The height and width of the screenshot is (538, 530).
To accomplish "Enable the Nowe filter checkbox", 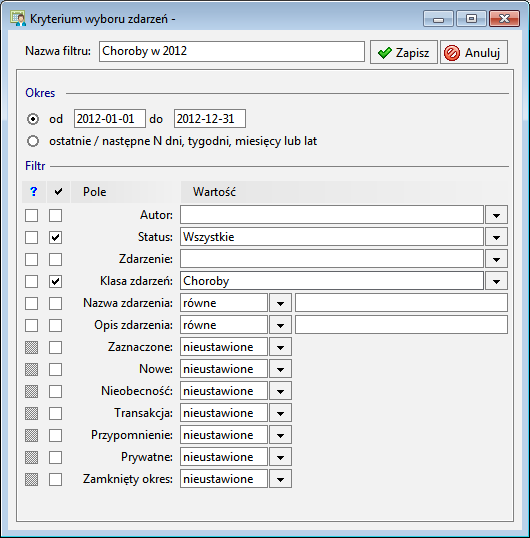I will click(56, 369).
